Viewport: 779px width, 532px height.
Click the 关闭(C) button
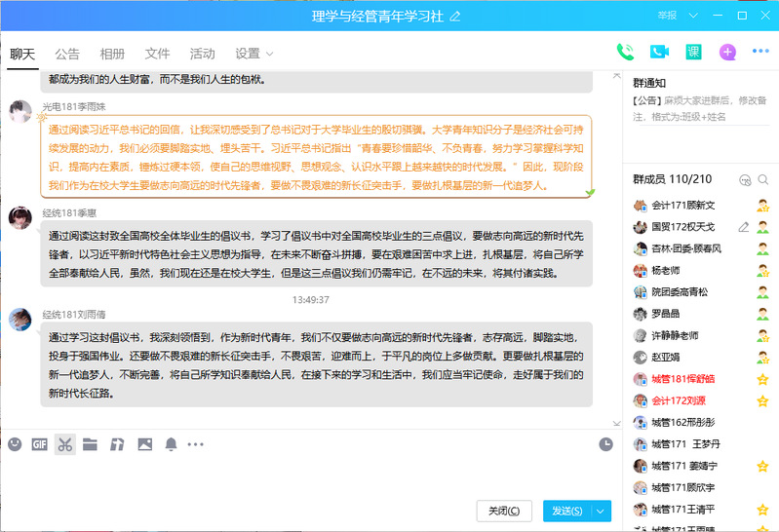[504, 511]
